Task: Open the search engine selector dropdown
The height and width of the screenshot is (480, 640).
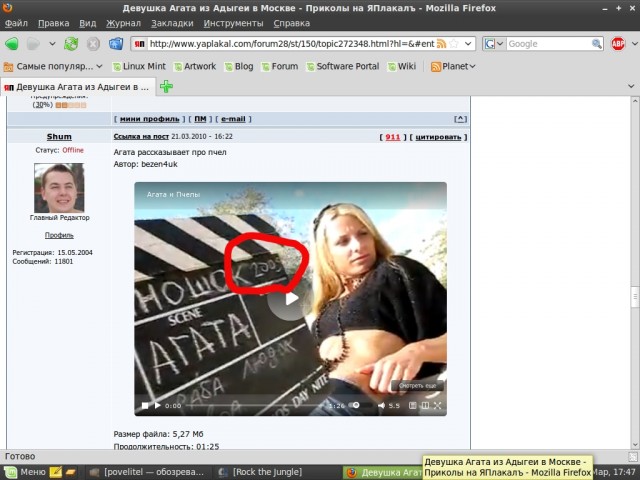Action: 494,44
